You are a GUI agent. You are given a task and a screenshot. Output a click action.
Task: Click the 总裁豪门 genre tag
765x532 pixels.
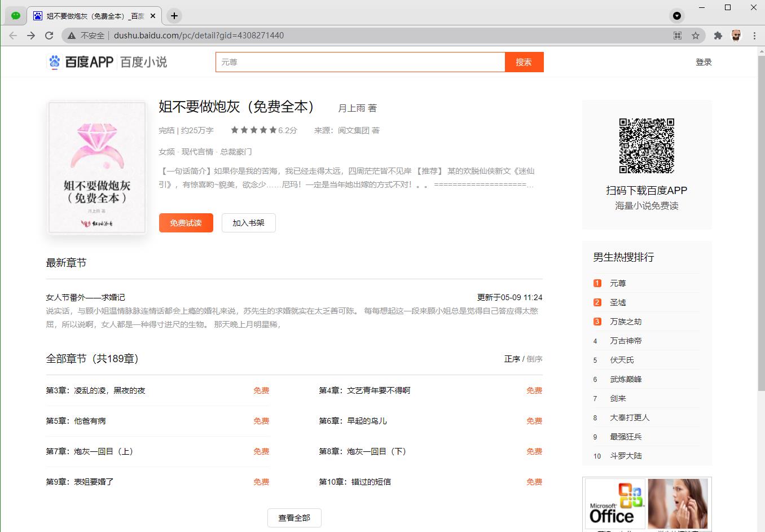coord(236,152)
